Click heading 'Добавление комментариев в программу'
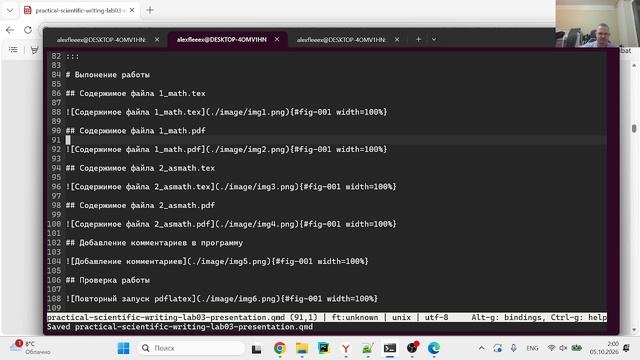The height and width of the screenshot is (360, 640). pyautogui.click(x=154, y=243)
